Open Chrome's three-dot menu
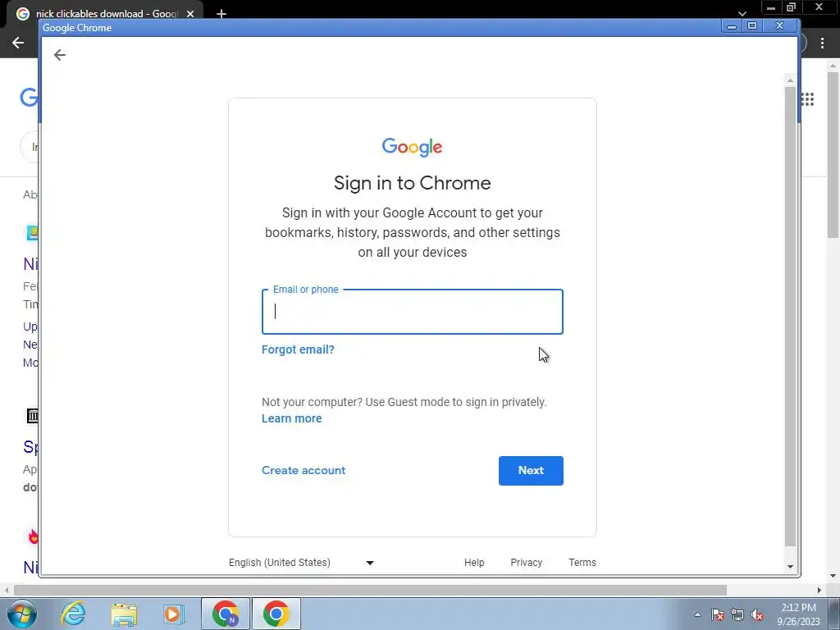840x630 pixels. (822, 43)
